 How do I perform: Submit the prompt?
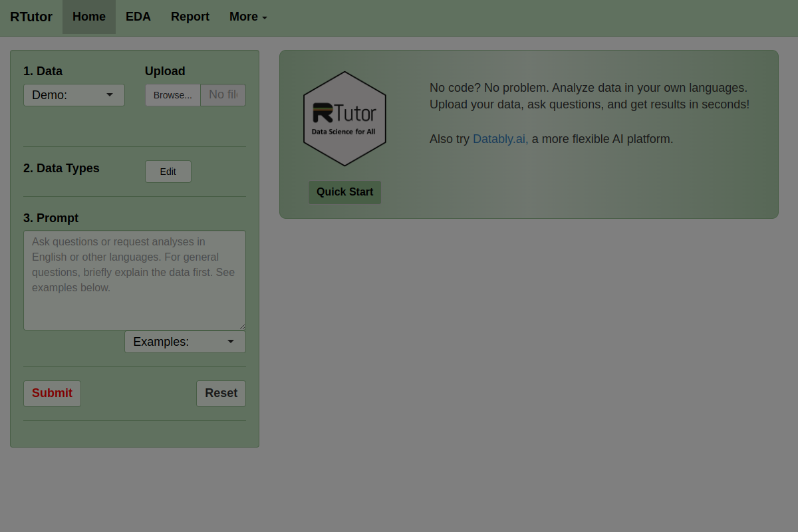52,393
